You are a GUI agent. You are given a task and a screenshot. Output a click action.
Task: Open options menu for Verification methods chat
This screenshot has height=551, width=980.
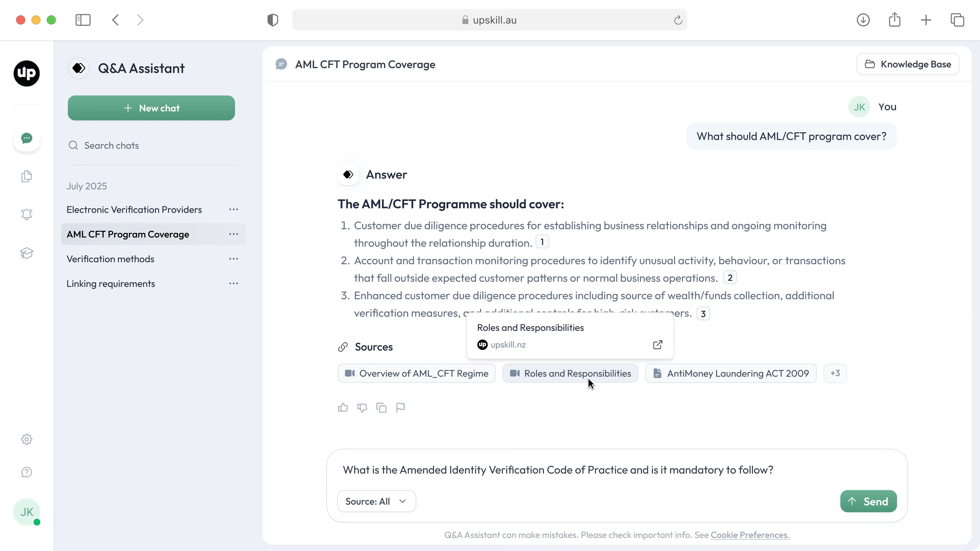pyautogui.click(x=234, y=259)
